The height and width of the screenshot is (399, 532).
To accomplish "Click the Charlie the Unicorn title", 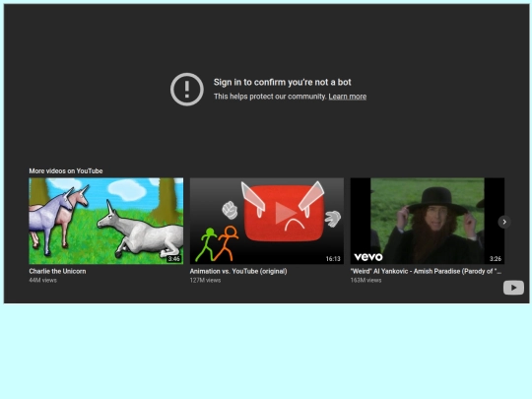I will [57, 271].
